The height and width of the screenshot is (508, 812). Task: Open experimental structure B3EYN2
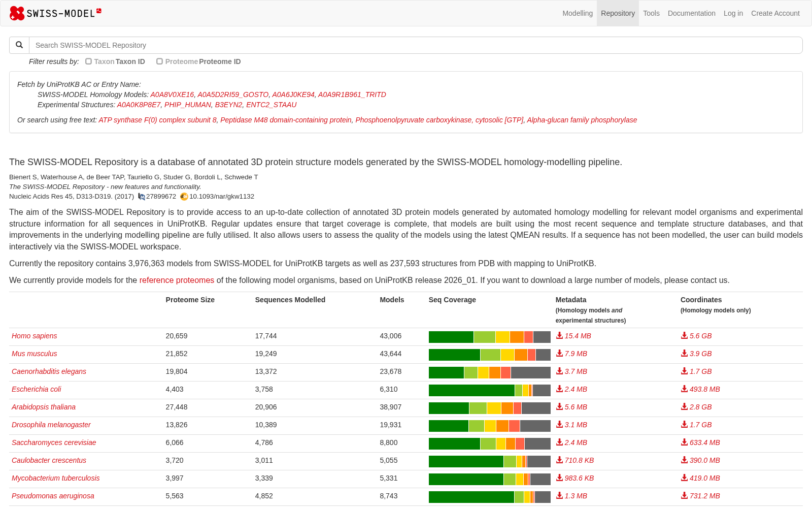tap(229, 105)
